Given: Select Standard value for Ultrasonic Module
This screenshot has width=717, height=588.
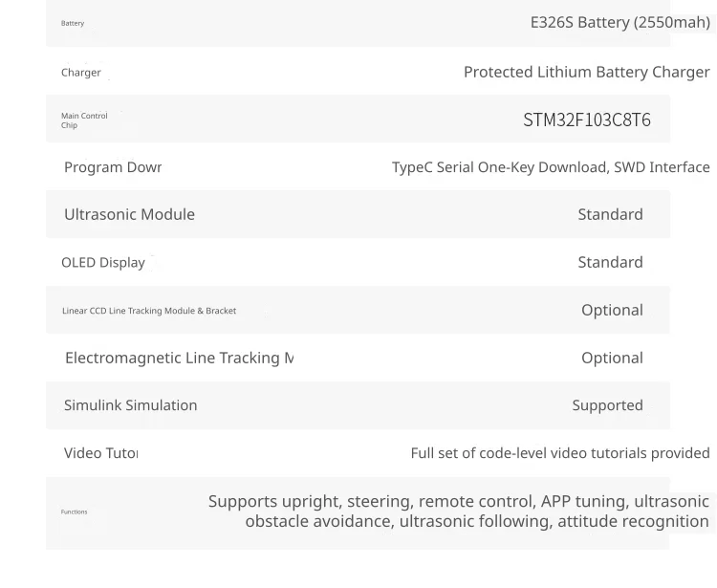Looking at the screenshot, I should tap(611, 214).
